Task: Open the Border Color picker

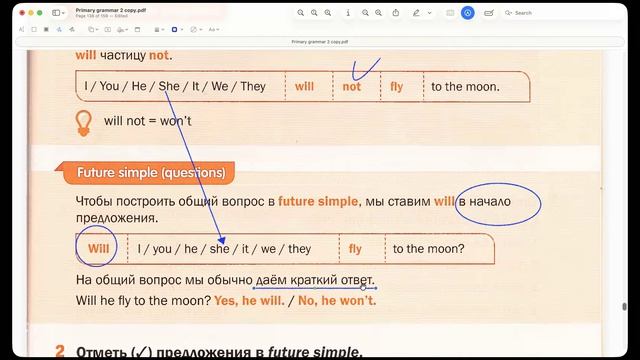Action: (x=177, y=29)
